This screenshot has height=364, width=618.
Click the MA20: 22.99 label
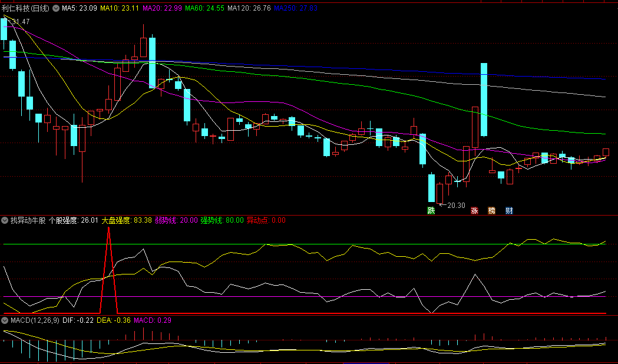click(162, 8)
